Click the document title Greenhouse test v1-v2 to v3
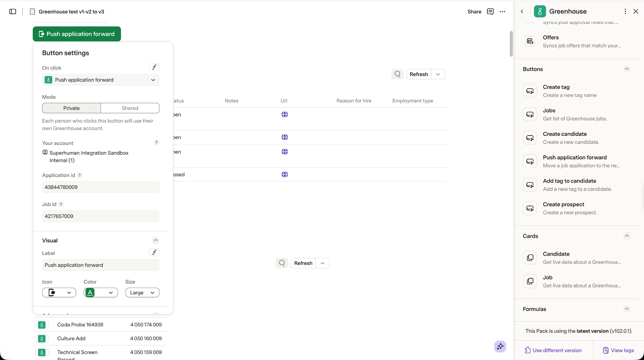The width and height of the screenshot is (644, 360). pos(71,12)
